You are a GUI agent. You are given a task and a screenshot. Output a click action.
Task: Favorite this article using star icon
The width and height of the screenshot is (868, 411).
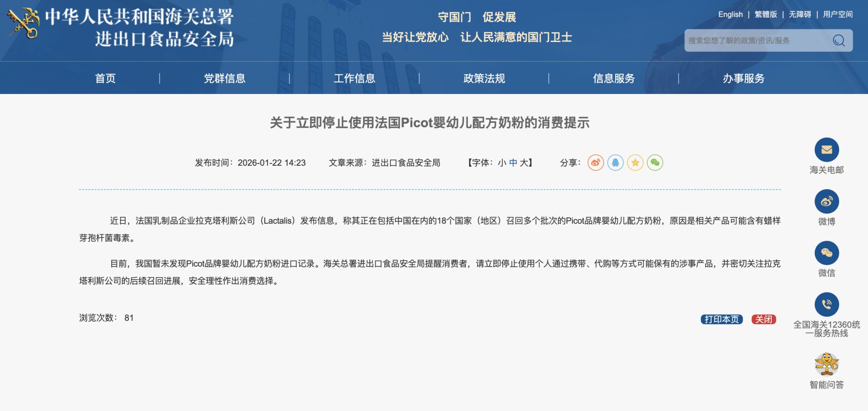635,163
